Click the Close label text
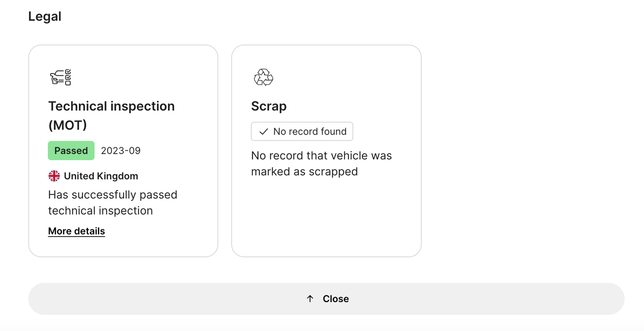This screenshot has width=644, height=331. [335, 299]
